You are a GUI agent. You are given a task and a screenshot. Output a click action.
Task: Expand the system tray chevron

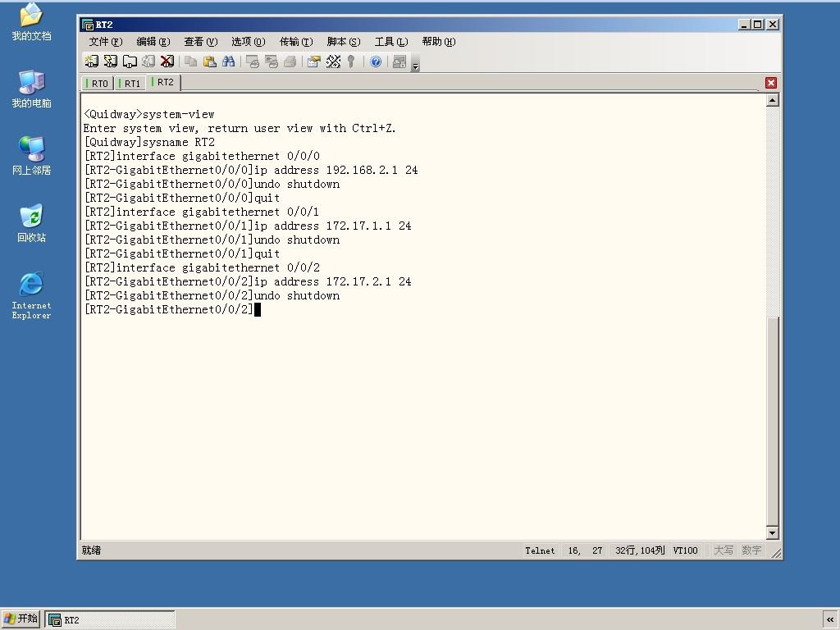830,620
